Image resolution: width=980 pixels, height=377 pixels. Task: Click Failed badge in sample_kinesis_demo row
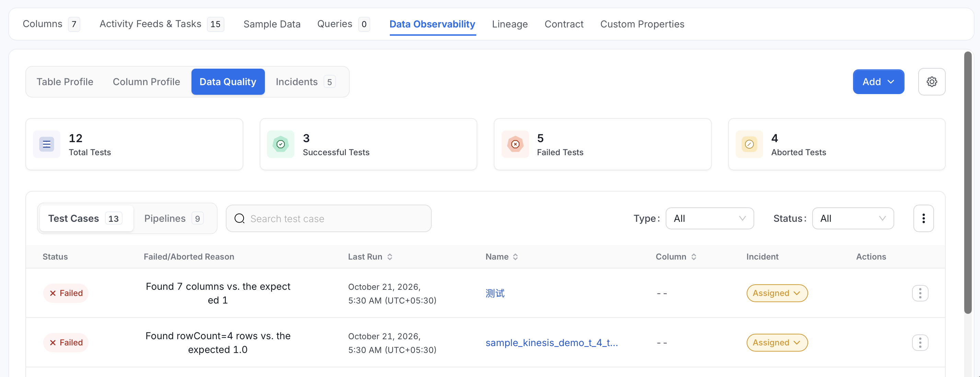click(x=66, y=342)
